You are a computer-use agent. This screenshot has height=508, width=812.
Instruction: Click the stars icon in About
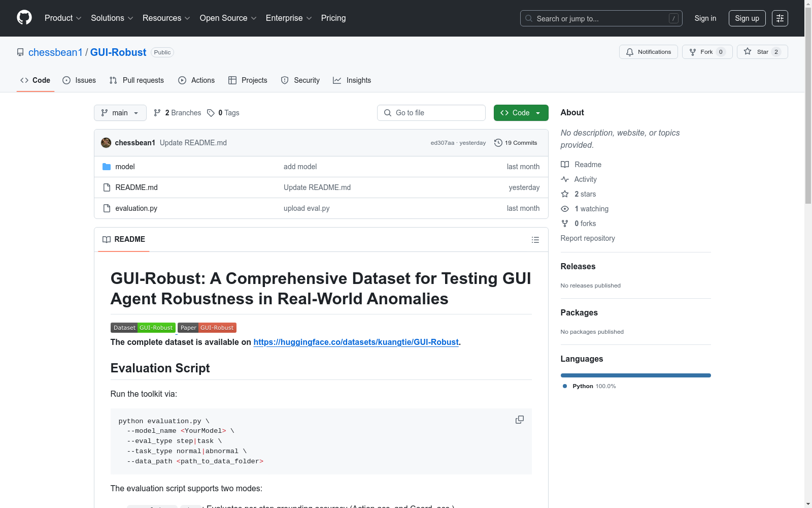[565, 194]
